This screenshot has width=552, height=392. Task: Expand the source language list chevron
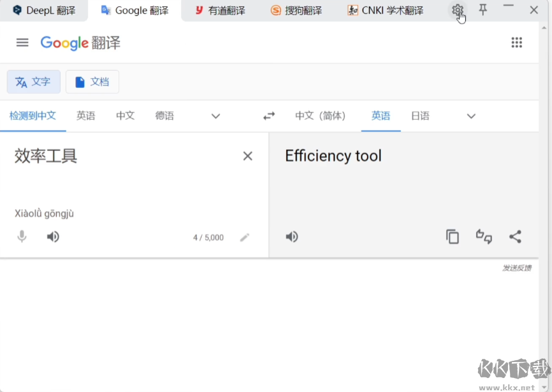coord(216,116)
